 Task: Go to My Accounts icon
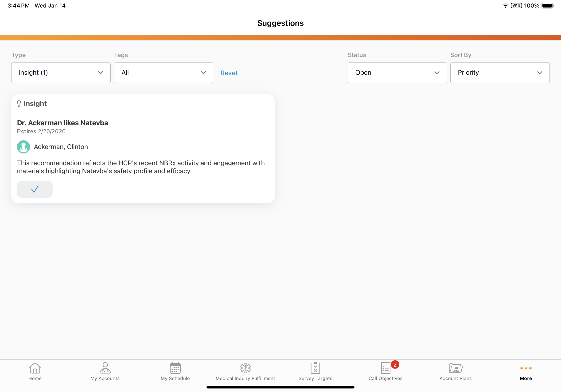tap(105, 368)
